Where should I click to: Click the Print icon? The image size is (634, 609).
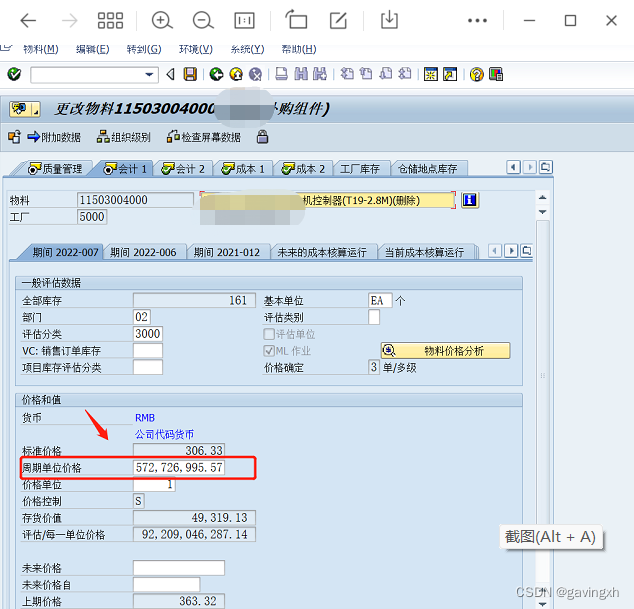[281, 74]
